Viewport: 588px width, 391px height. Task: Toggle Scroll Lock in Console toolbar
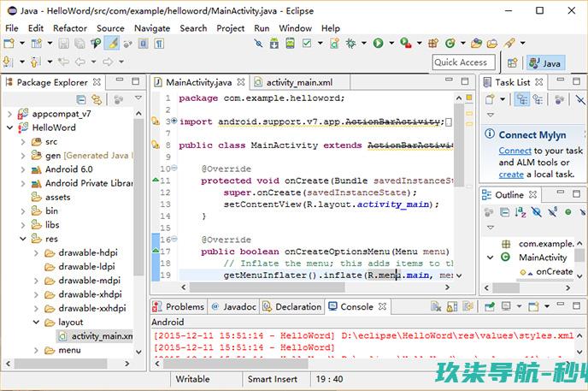coord(452,307)
